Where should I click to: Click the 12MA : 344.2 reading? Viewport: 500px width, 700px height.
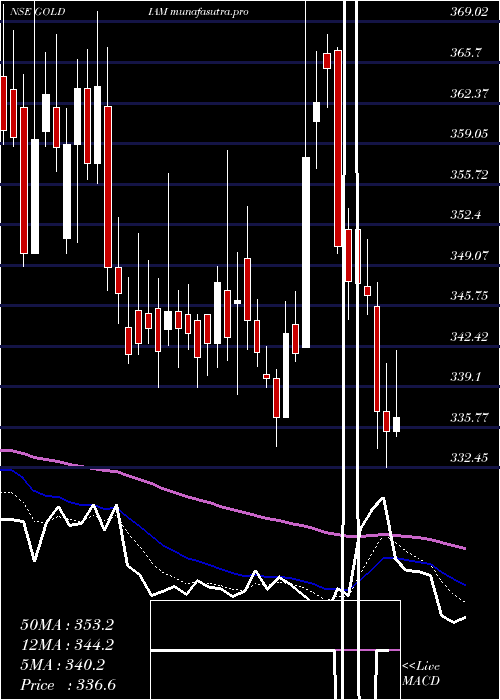click(67, 645)
